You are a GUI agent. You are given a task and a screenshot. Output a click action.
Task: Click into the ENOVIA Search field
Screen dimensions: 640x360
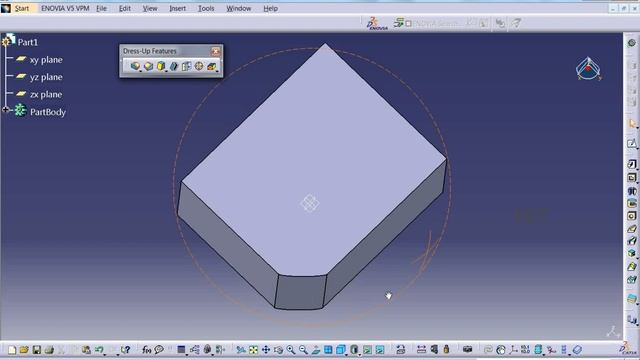(x=439, y=24)
